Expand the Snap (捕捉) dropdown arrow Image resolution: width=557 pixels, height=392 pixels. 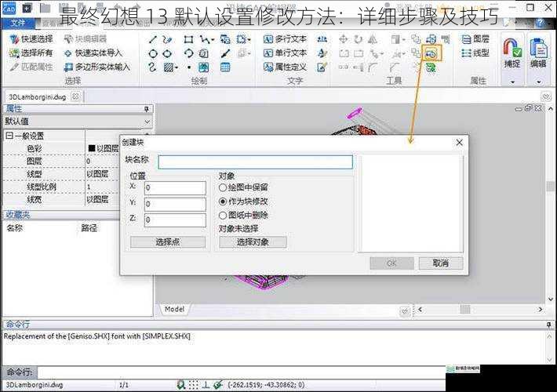pyautogui.click(x=512, y=82)
